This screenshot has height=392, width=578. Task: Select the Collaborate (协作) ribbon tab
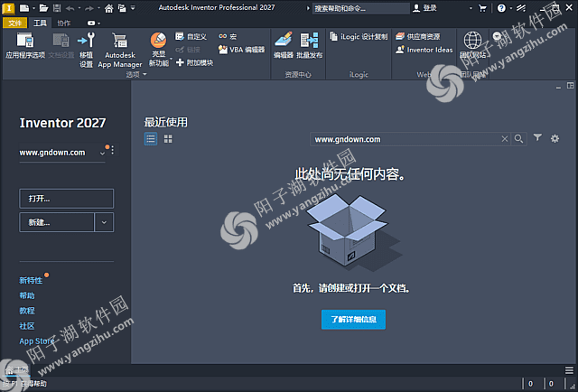[x=64, y=23]
